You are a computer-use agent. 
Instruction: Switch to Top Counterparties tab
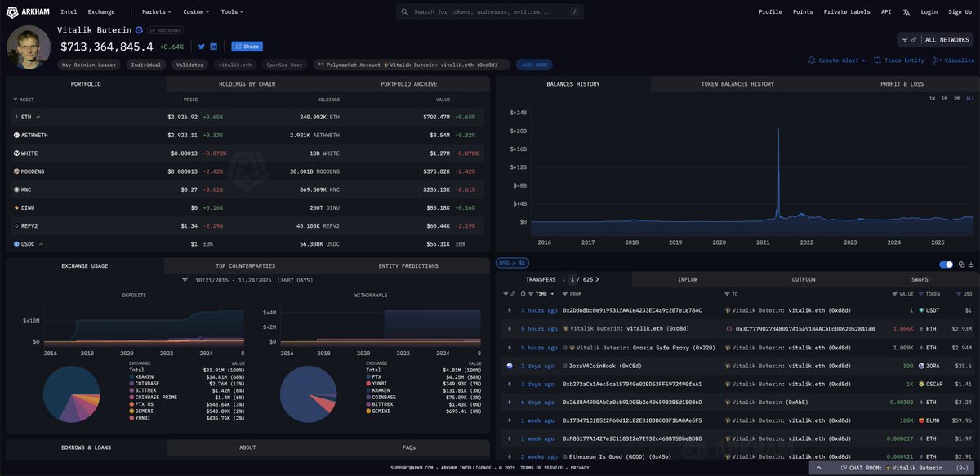click(x=245, y=266)
